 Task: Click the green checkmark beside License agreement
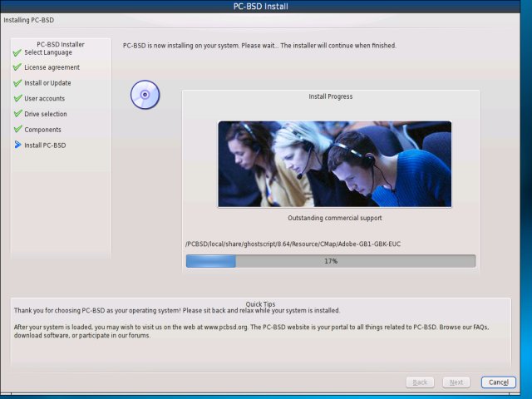(x=17, y=67)
